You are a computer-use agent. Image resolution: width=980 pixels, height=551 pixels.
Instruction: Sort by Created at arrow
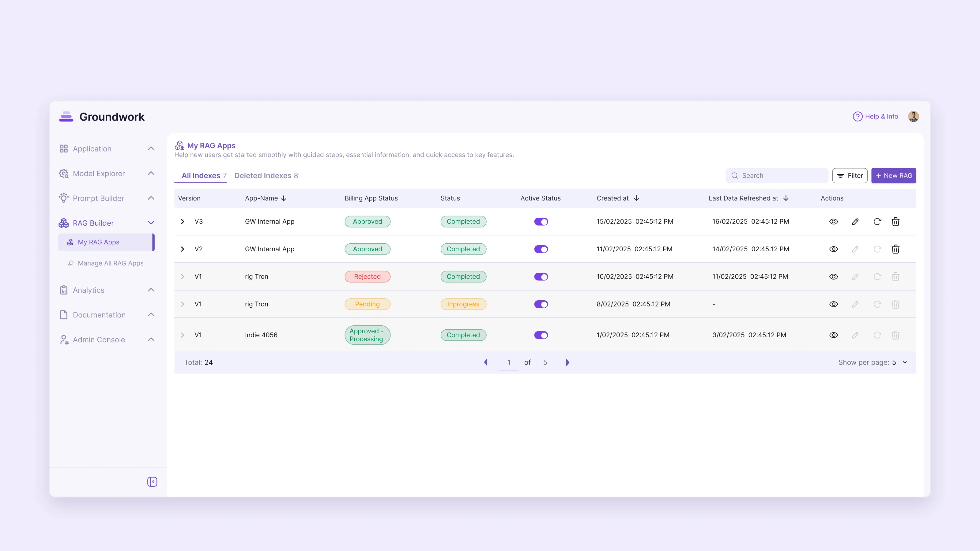coord(636,198)
